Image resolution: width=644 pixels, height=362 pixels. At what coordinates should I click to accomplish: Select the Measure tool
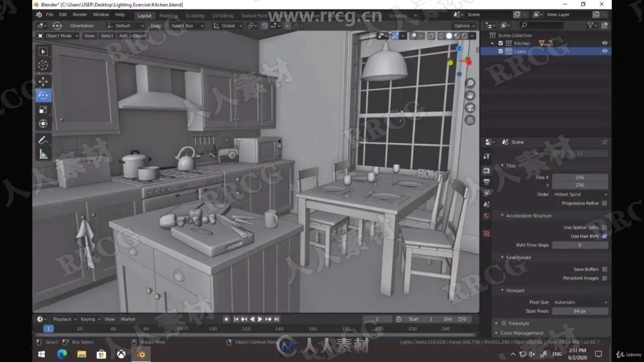click(x=43, y=154)
